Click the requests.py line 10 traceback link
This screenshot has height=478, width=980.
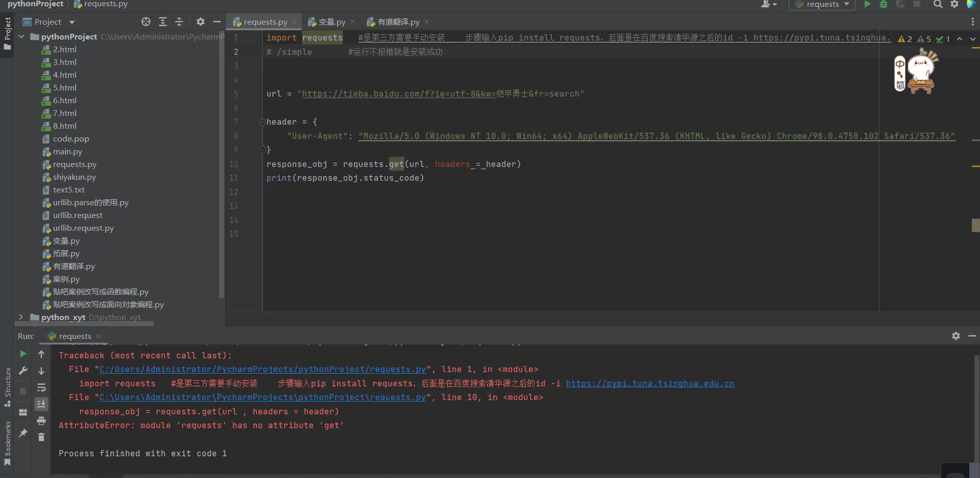[262, 397]
